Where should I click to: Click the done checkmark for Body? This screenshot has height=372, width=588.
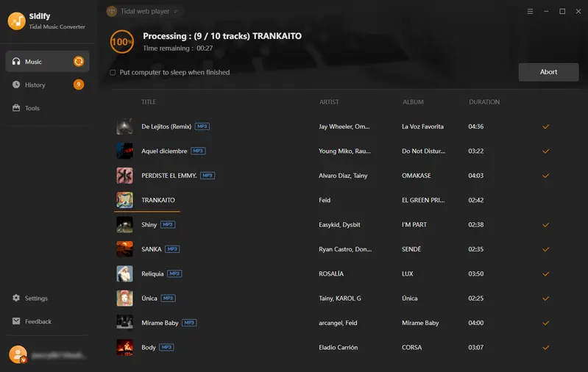[545, 347]
